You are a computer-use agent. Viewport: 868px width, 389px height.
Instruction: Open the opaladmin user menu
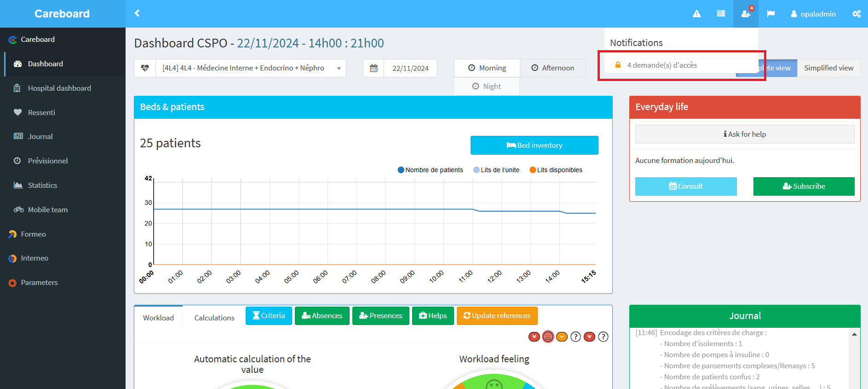click(813, 14)
